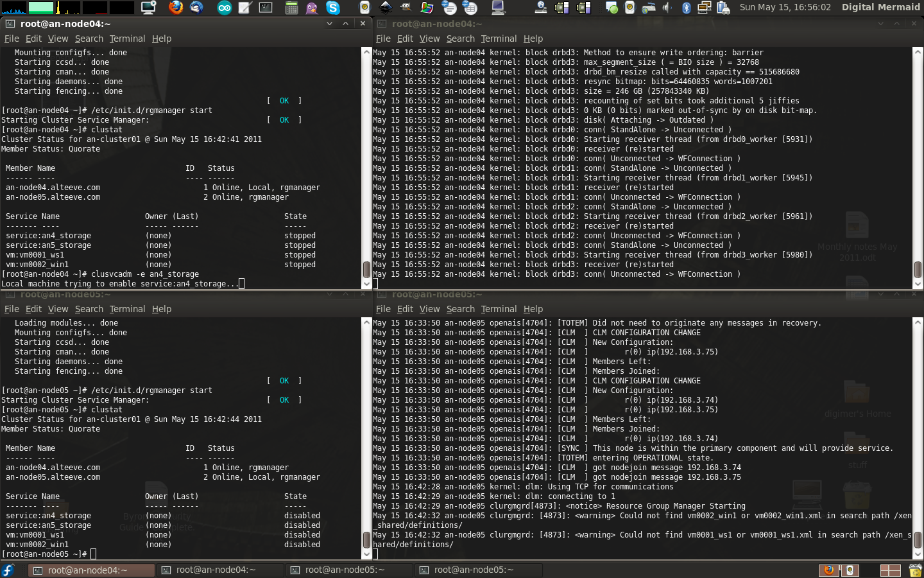Switch to first root@an-node04 taskbar entry
The width and height of the screenshot is (924, 578).
click(91, 570)
